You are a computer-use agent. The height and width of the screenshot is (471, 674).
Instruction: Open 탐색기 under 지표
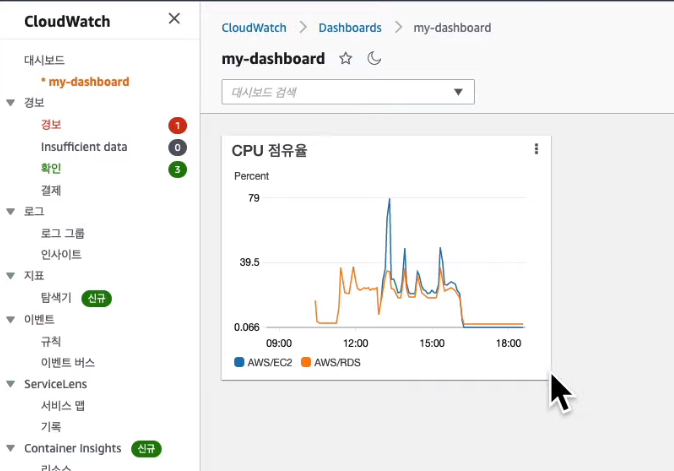tap(56, 297)
